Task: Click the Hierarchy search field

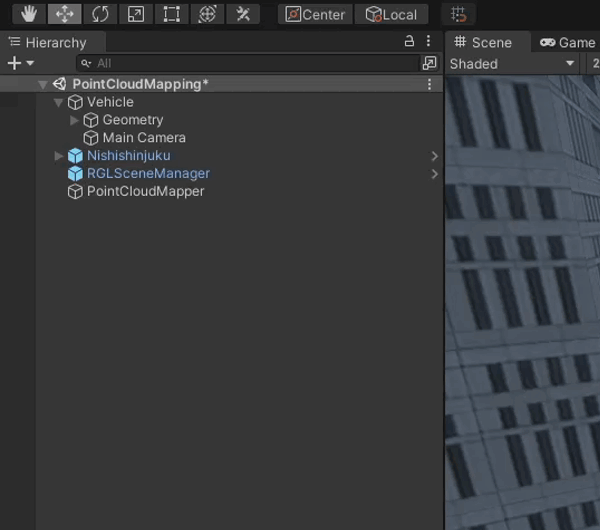Action: (x=250, y=63)
